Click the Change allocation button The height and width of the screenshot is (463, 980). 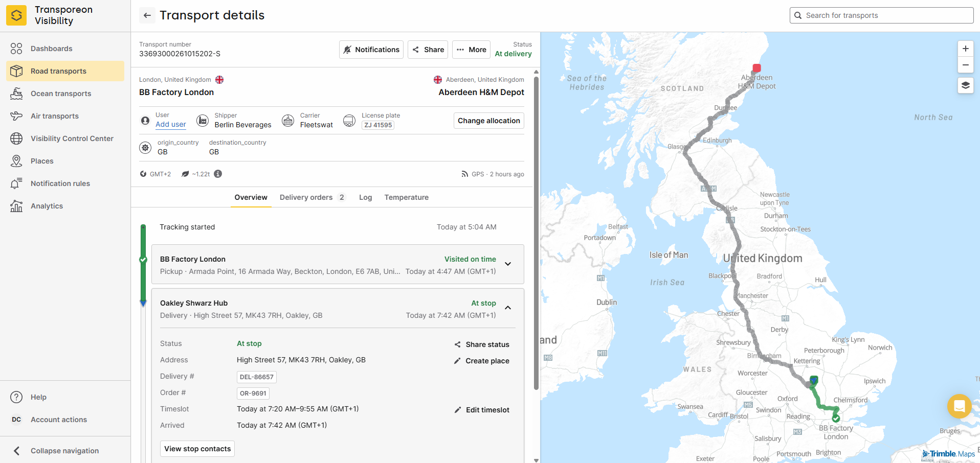point(489,121)
